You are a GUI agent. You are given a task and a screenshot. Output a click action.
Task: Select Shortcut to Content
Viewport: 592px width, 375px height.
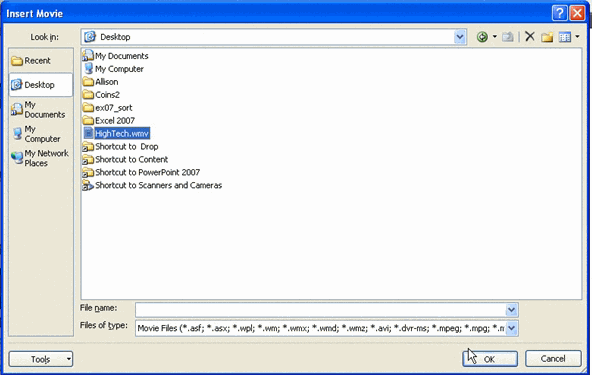(125, 159)
